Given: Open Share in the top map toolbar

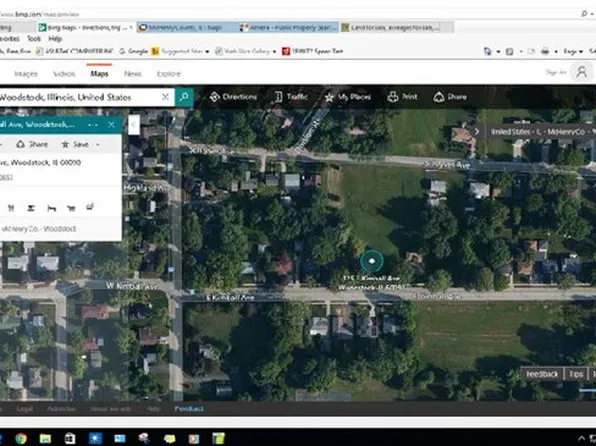Looking at the screenshot, I should tap(450, 97).
